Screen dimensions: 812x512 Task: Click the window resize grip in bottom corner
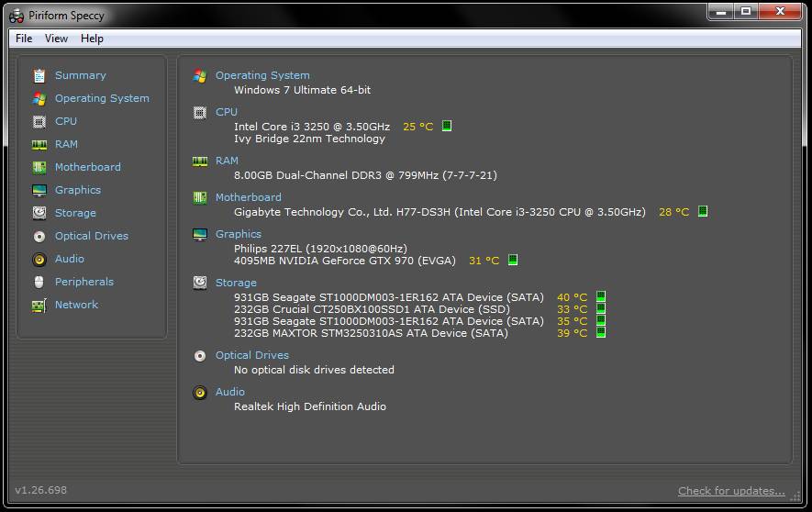[795, 496]
